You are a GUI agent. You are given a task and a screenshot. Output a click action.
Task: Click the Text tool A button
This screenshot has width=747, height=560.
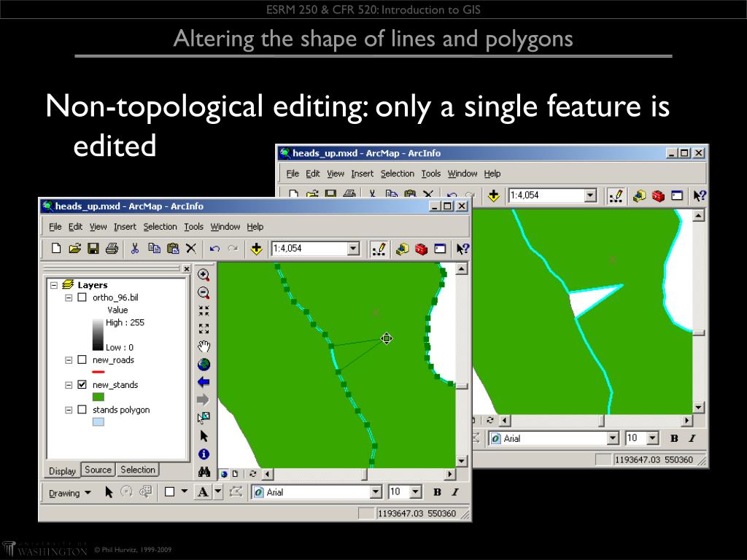(203, 492)
